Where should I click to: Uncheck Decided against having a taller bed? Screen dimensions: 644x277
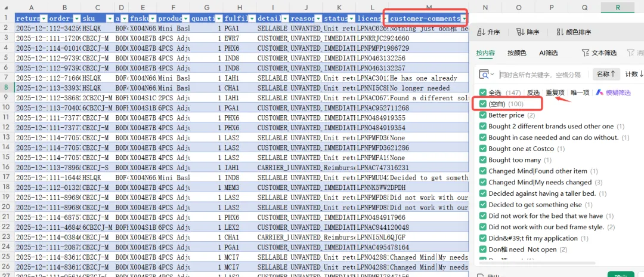coord(483,193)
